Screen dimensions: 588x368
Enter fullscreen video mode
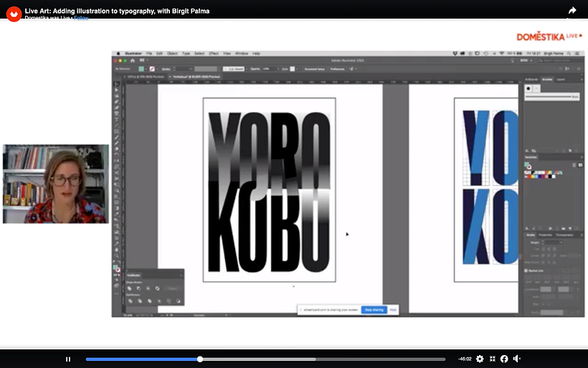492,359
